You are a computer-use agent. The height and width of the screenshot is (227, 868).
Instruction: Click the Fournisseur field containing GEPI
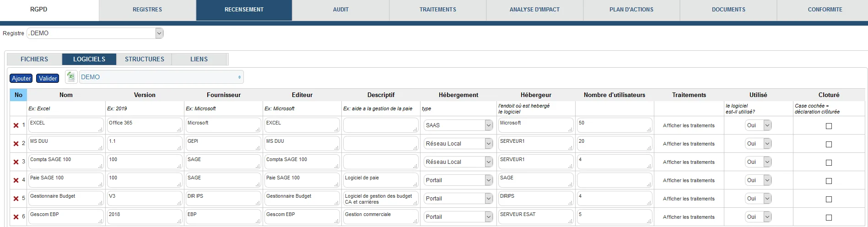[223, 144]
